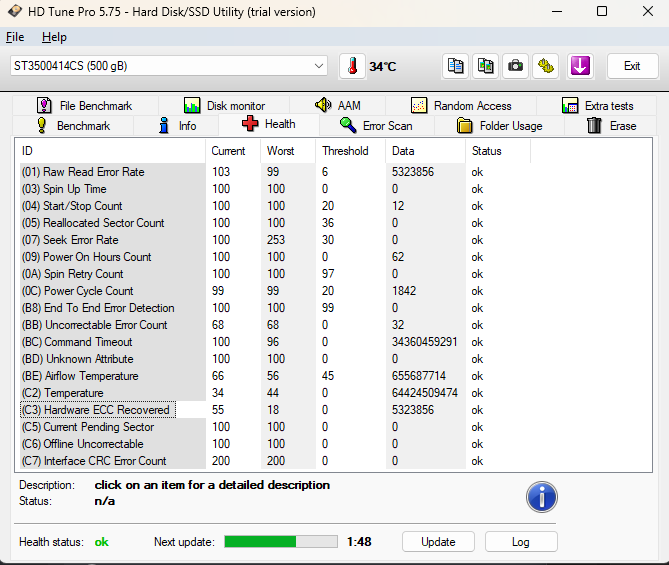669x565 pixels.
Task: Switch to the Disk monitor tab
Action: (224, 105)
